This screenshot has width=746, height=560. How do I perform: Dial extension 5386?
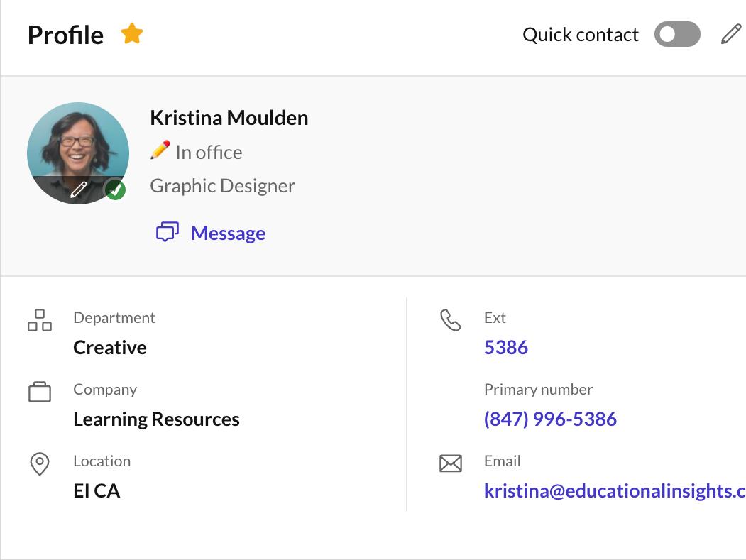(506, 347)
